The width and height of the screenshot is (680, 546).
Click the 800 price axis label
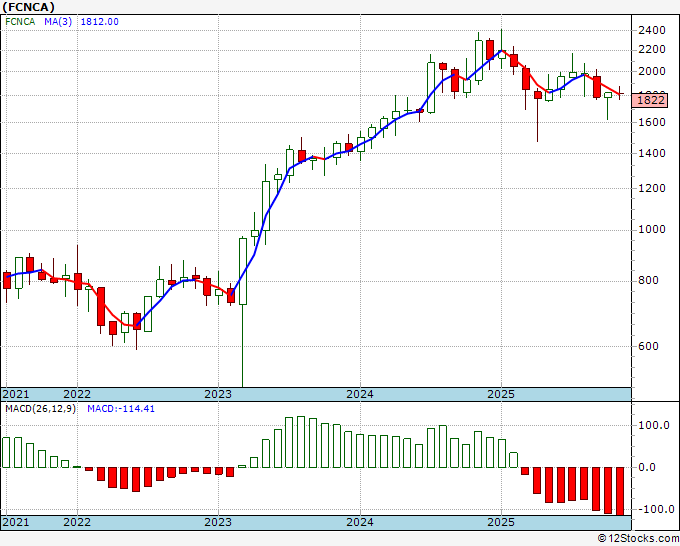click(648, 281)
